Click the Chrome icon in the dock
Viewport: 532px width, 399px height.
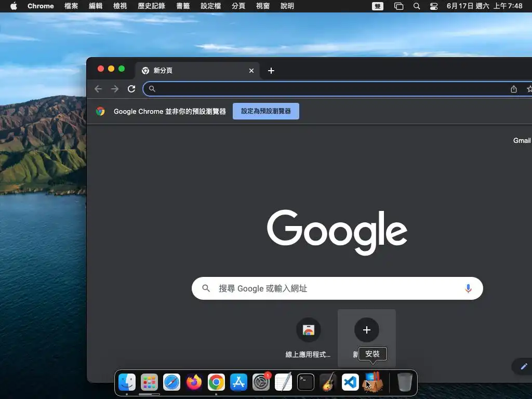click(x=216, y=382)
